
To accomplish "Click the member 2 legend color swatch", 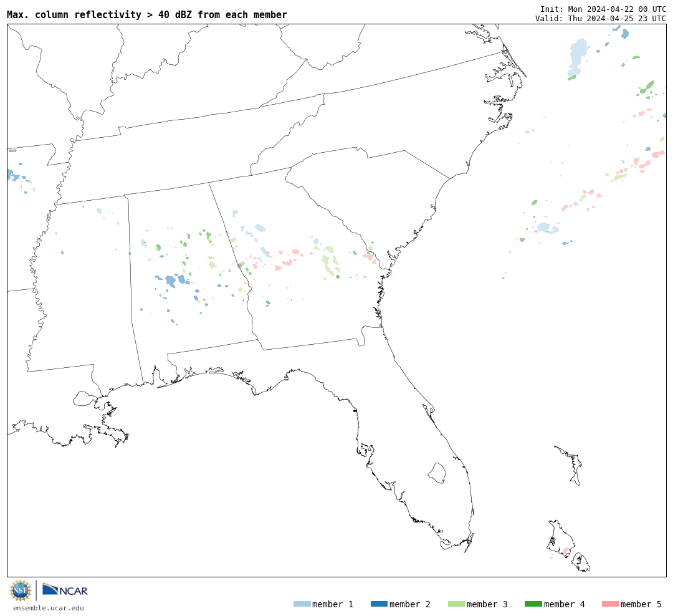I will 379,604.
